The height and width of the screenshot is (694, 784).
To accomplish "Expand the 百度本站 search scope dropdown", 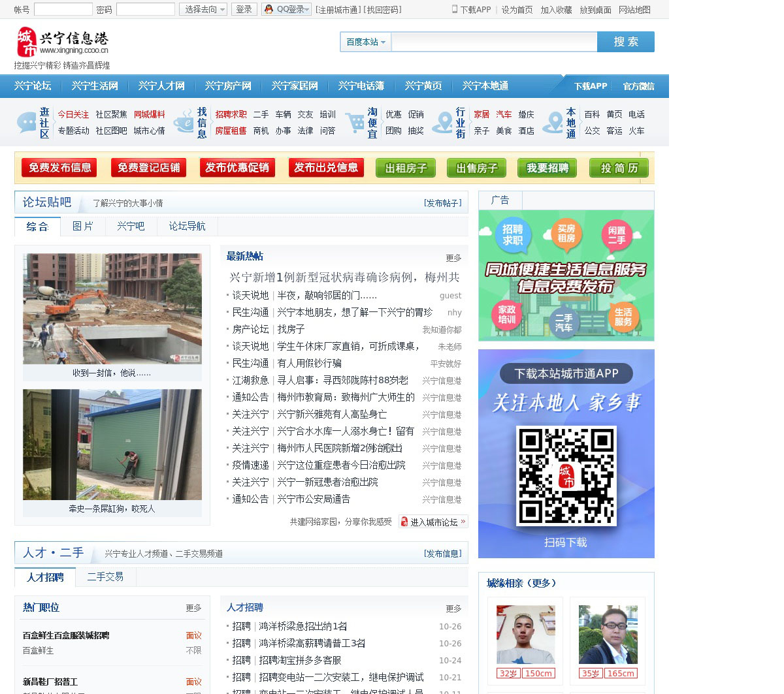I will click(365, 42).
